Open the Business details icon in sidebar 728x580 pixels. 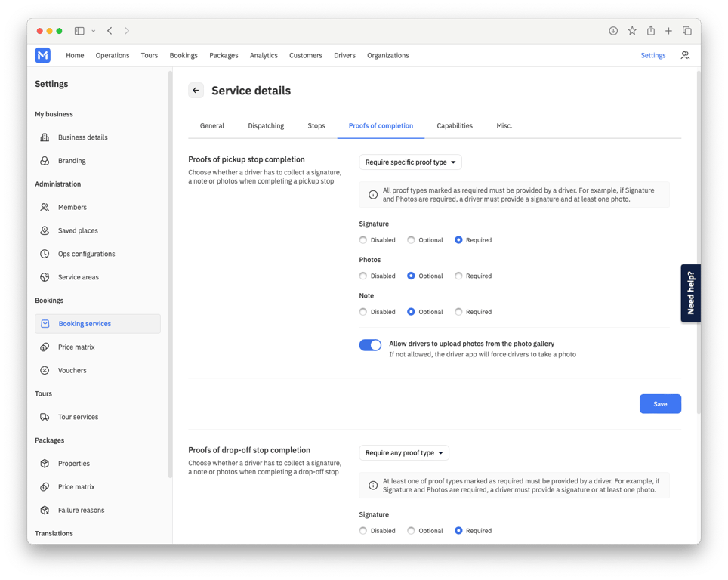click(45, 137)
